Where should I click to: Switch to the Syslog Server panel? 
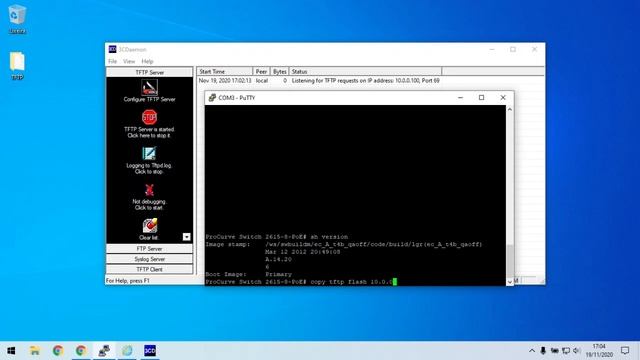[149, 259]
